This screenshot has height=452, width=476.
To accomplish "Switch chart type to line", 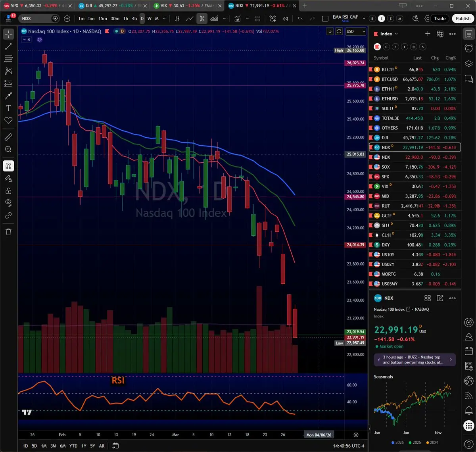I will tap(190, 19).
